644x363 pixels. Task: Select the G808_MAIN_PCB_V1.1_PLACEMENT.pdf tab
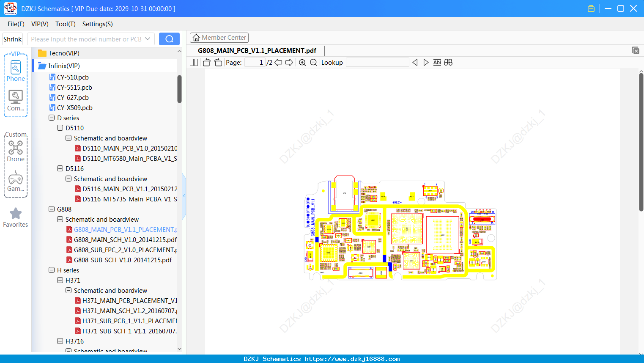pos(257,50)
